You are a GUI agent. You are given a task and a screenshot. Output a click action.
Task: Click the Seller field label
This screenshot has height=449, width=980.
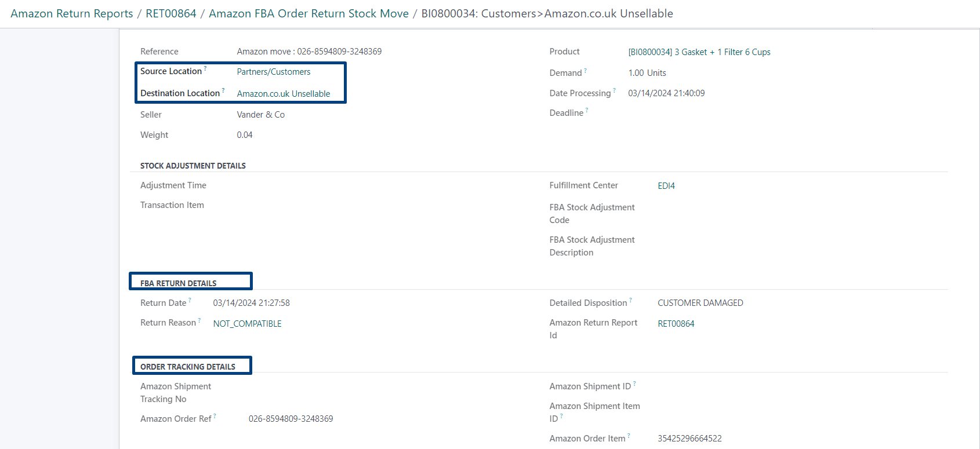[x=151, y=115]
